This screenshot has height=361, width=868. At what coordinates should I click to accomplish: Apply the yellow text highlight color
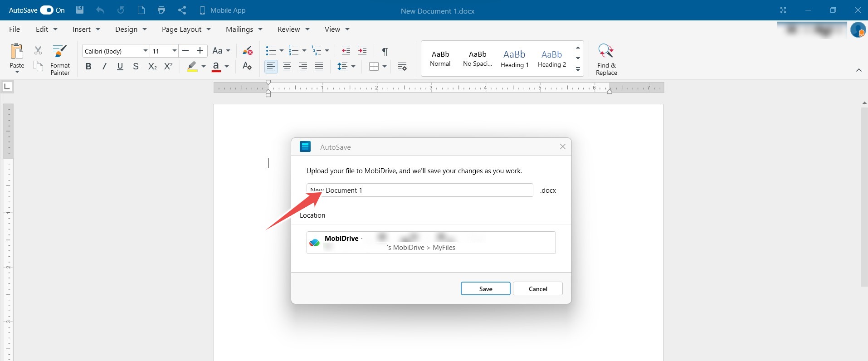coord(192,67)
